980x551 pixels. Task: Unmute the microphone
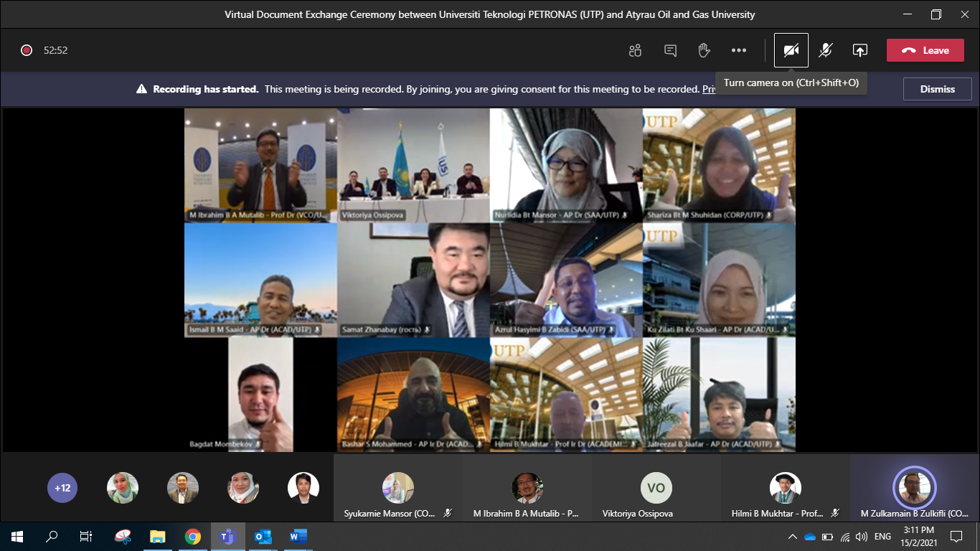coord(825,50)
